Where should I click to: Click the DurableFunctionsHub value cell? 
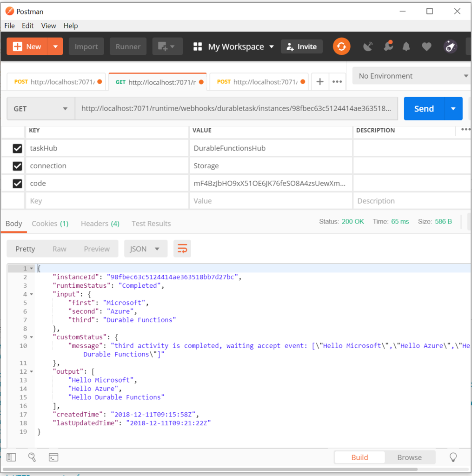(271, 148)
